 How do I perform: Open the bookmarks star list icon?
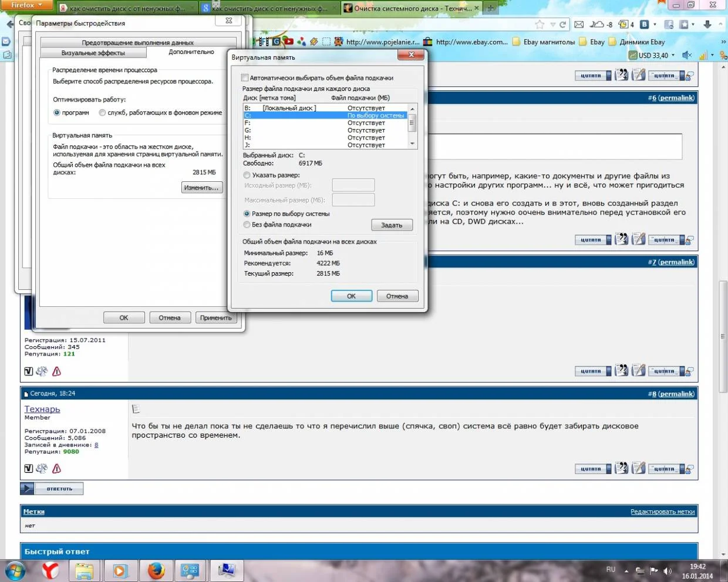(684, 25)
